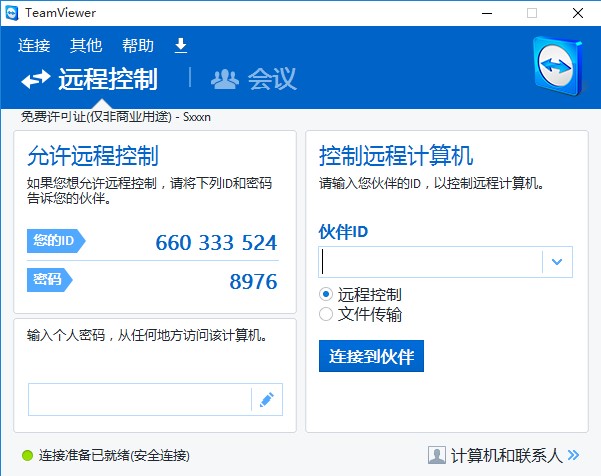Open the 其他 menu

pos(86,46)
